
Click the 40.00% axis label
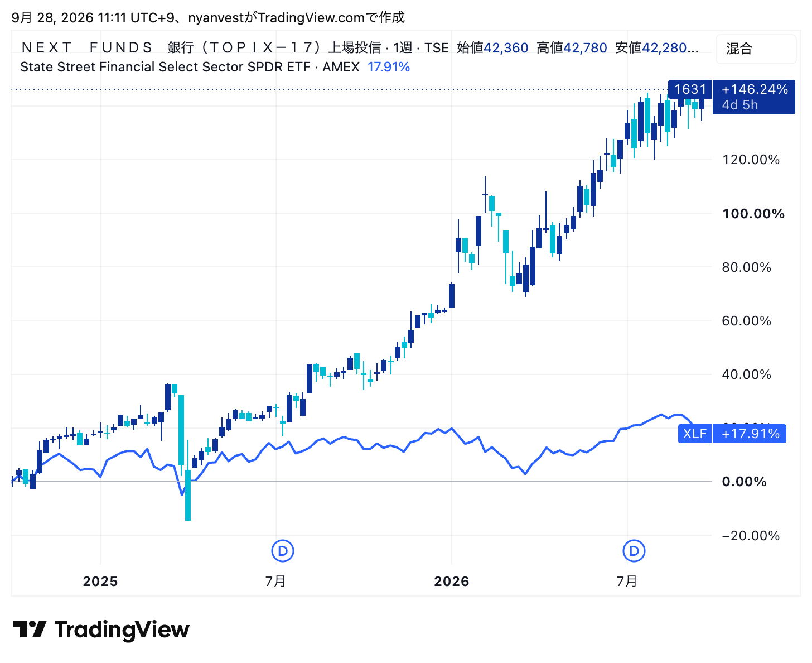pyautogui.click(x=747, y=374)
